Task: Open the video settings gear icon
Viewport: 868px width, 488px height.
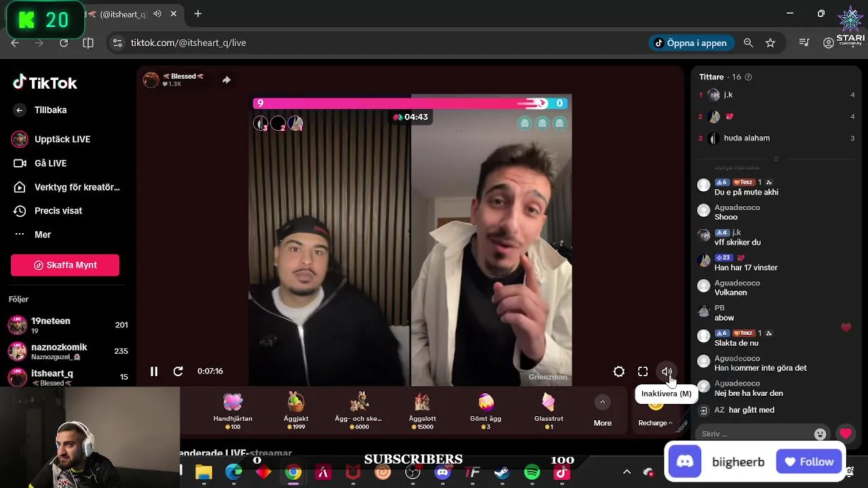Action: (x=618, y=371)
